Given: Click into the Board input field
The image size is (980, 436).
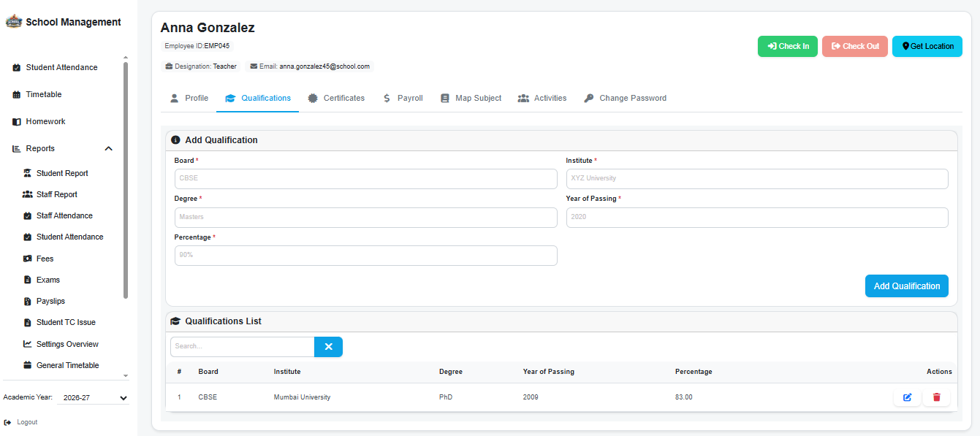Looking at the screenshot, I should pyautogui.click(x=365, y=179).
